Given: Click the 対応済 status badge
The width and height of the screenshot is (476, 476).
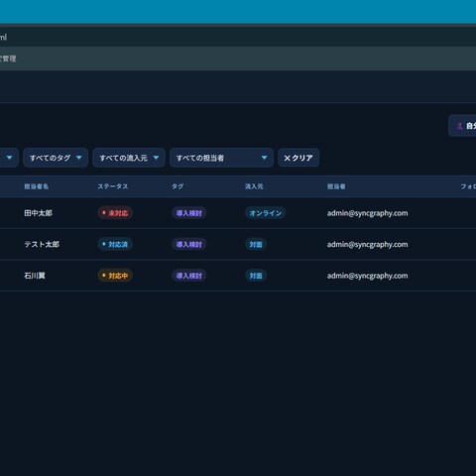Looking at the screenshot, I should click(x=115, y=244).
